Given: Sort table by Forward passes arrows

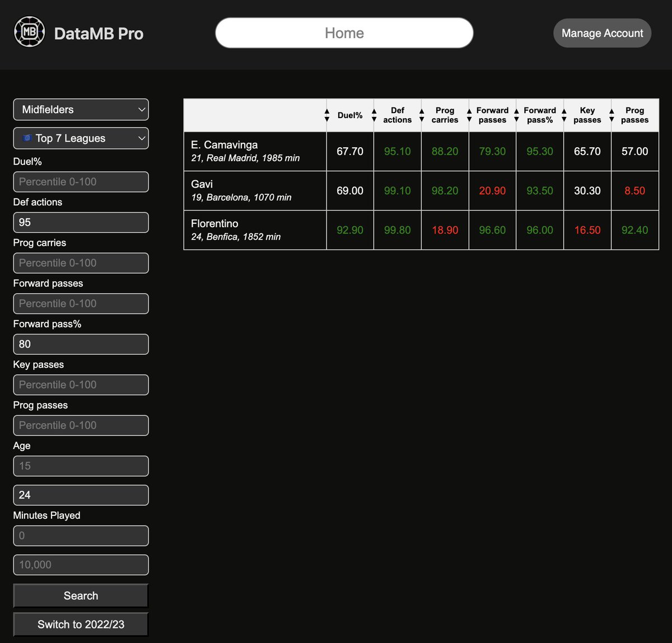Looking at the screenshot, I should [469, 115].
